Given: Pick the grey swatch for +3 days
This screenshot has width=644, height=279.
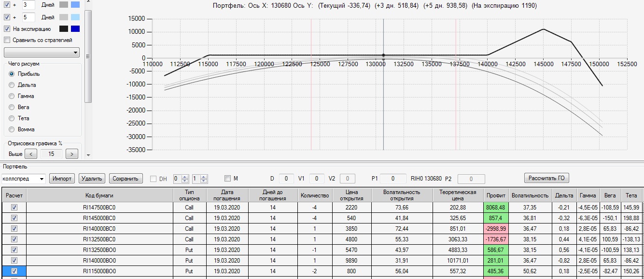Looking at the screenshot, I should (x=64, y=5).
